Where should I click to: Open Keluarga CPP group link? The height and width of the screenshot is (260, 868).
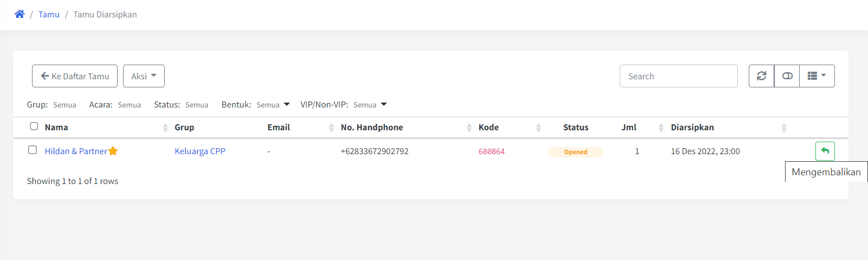[200, 151]
